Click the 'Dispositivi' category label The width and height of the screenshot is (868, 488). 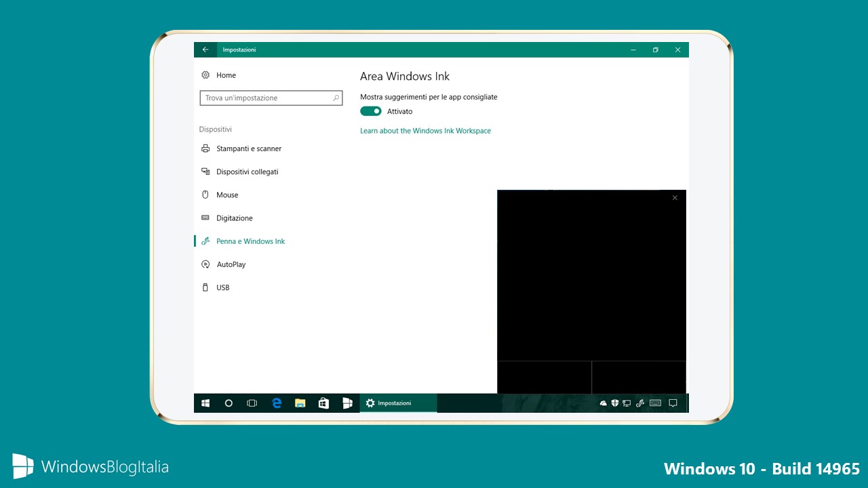click(x=216, y=129)
